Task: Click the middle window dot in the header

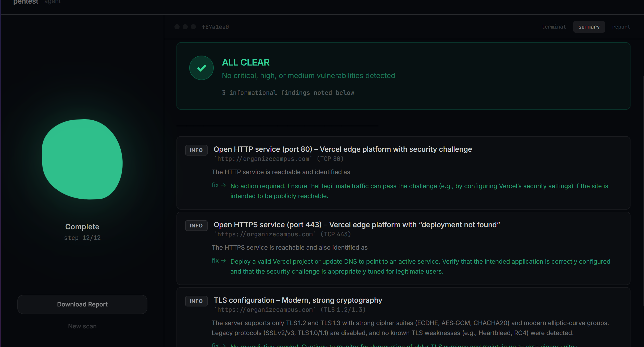Action: 185,27
